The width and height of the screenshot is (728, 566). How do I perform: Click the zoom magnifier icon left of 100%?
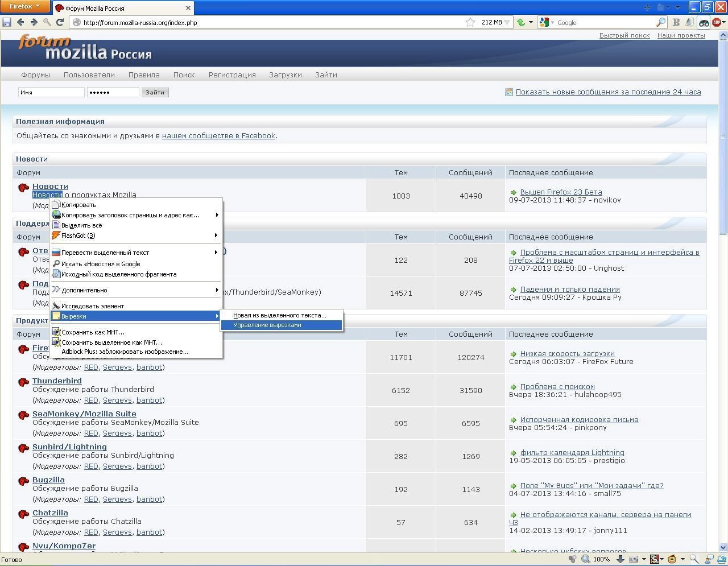[x=585, y=559]
